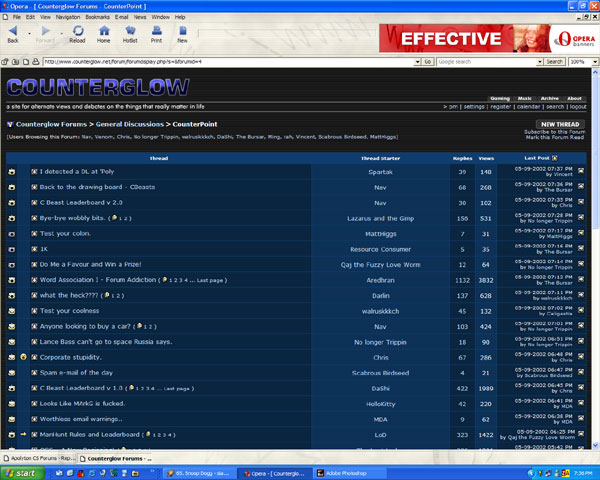Jump to last post in Spartak's thread
600x480 pixels.
tap(581, 172)
